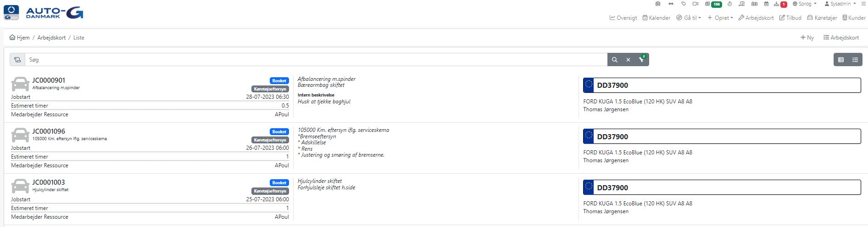Go to the Kalender menu item
Screen dimensions: 868x227
[x=657, y=18]
